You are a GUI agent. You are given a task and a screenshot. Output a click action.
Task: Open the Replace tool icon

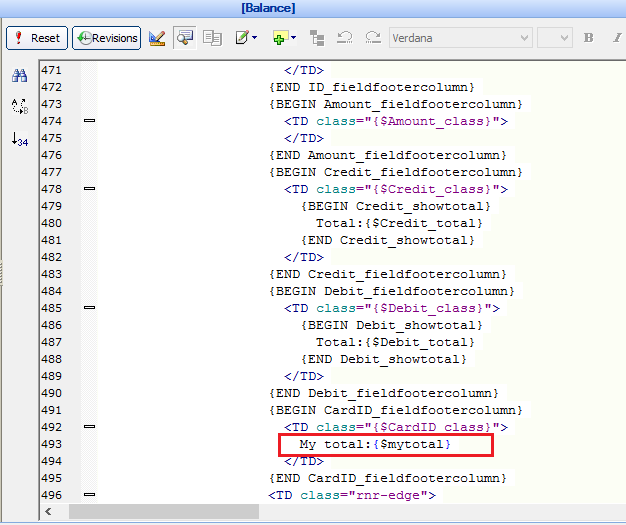[x=20, y=107]
